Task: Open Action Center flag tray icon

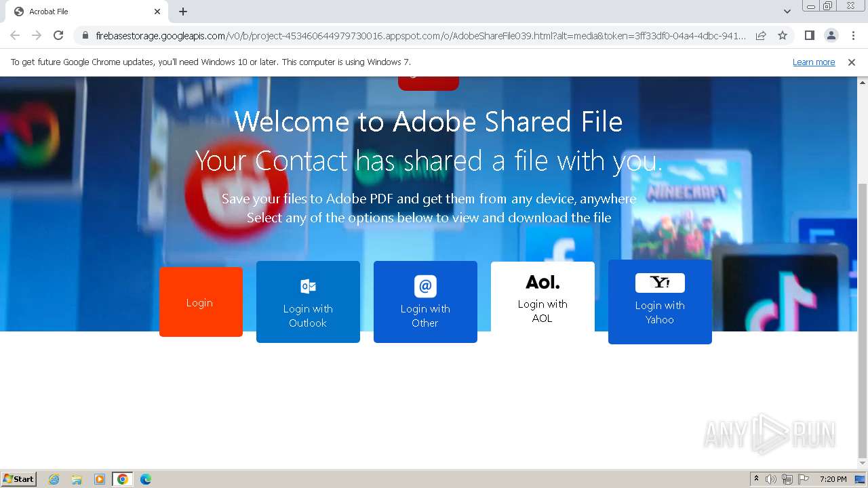Action: [x=804, y=479]
